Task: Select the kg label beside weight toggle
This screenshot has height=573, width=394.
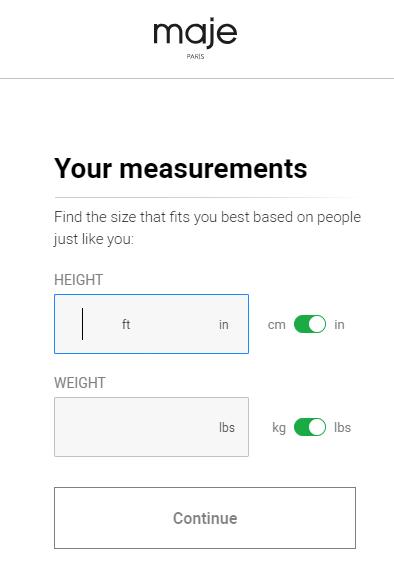Action: (279, 428)
